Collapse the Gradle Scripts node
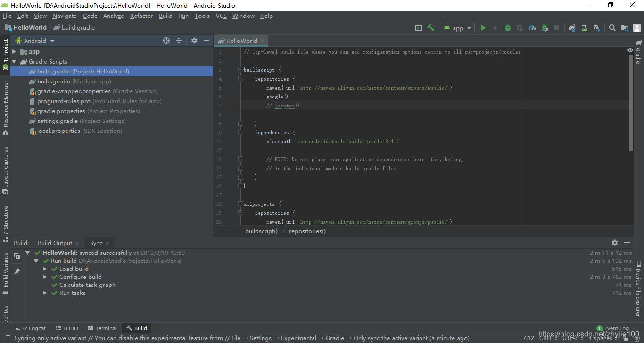The height and width of the screenshot is (343, 644). pyautogui.click(x=14, y=62)
